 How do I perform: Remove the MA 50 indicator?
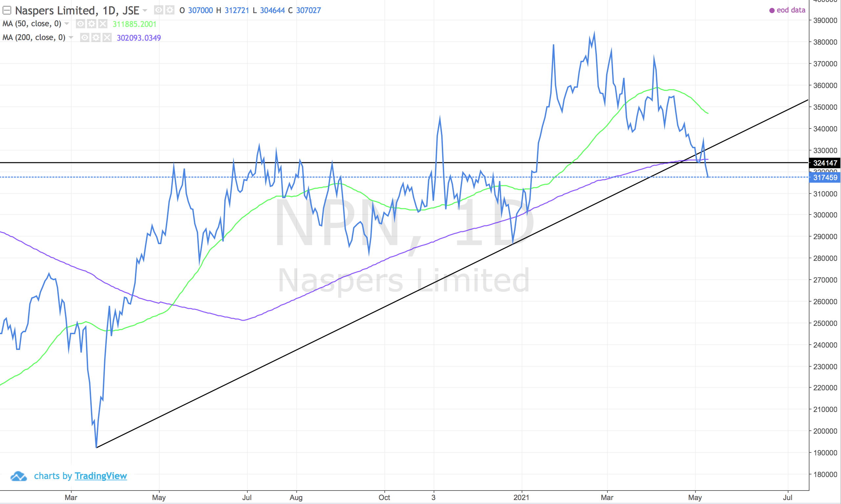tap(103, 24)
